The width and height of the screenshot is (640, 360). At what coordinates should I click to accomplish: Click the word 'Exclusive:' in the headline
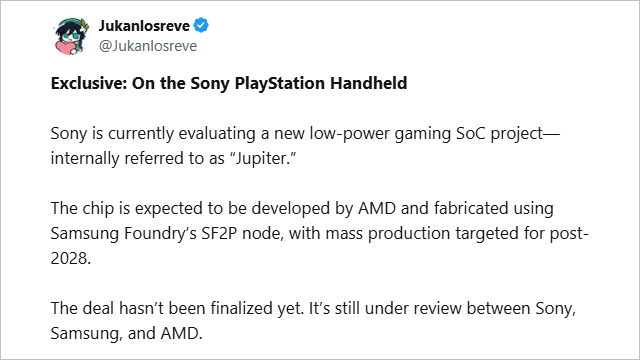(89, 83)
